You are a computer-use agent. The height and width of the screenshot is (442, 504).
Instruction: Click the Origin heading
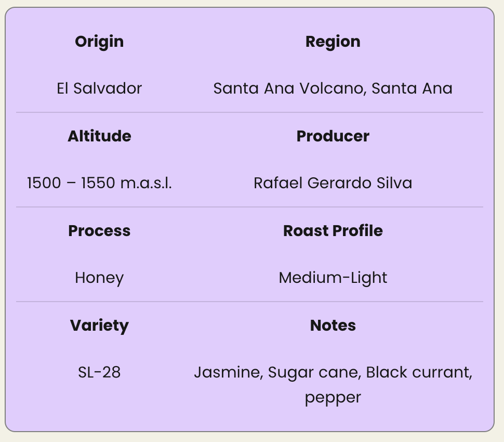pos(99,42)
